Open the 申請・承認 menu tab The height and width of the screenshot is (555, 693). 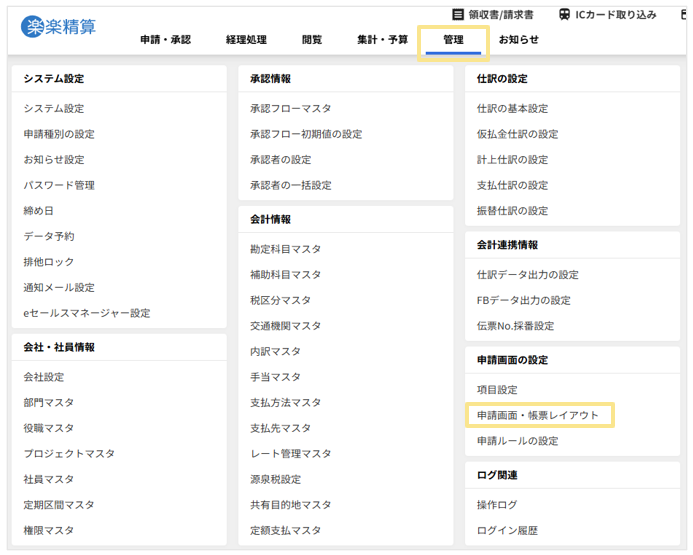pos(166,40)
